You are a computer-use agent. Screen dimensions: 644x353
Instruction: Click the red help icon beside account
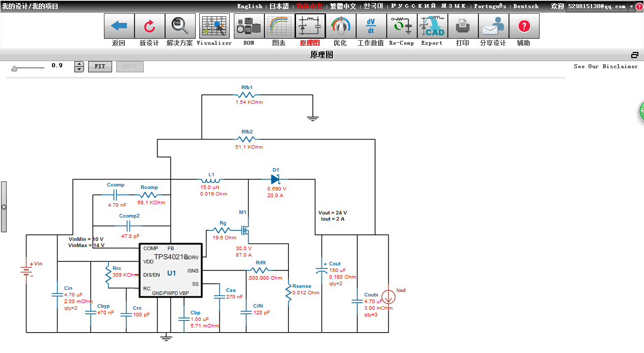639,7
